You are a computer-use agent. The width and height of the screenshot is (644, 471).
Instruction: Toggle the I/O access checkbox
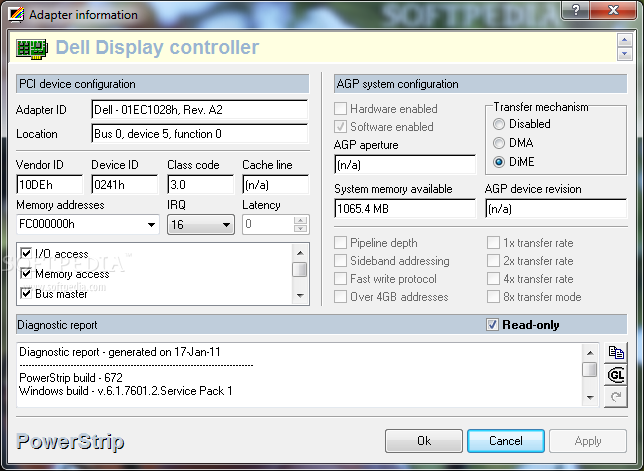tap(26, 253)
